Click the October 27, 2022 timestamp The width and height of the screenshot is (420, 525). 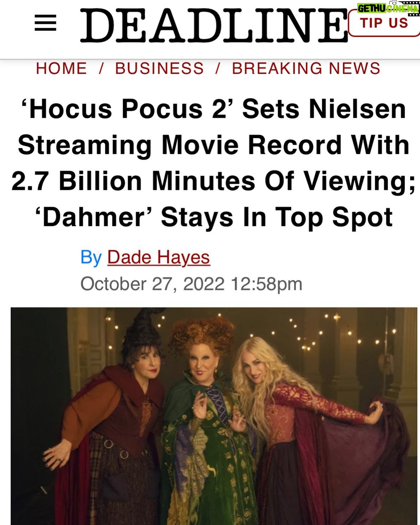point(191,284)
